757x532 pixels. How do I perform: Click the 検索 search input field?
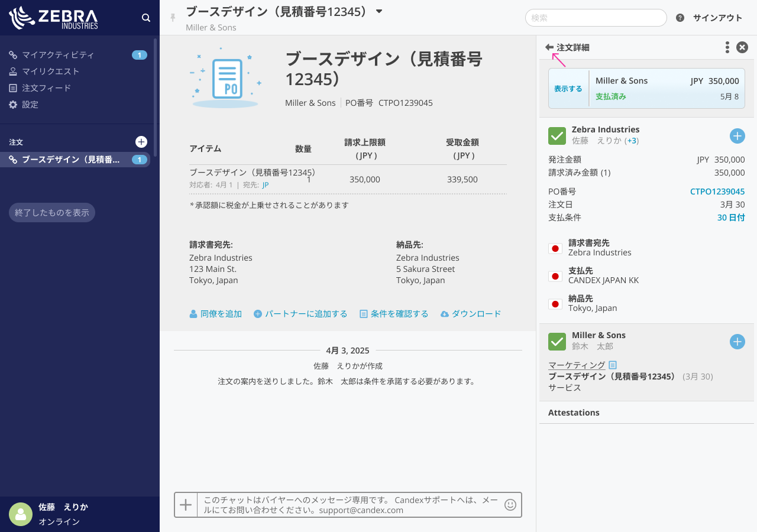[x=596, y=18]
